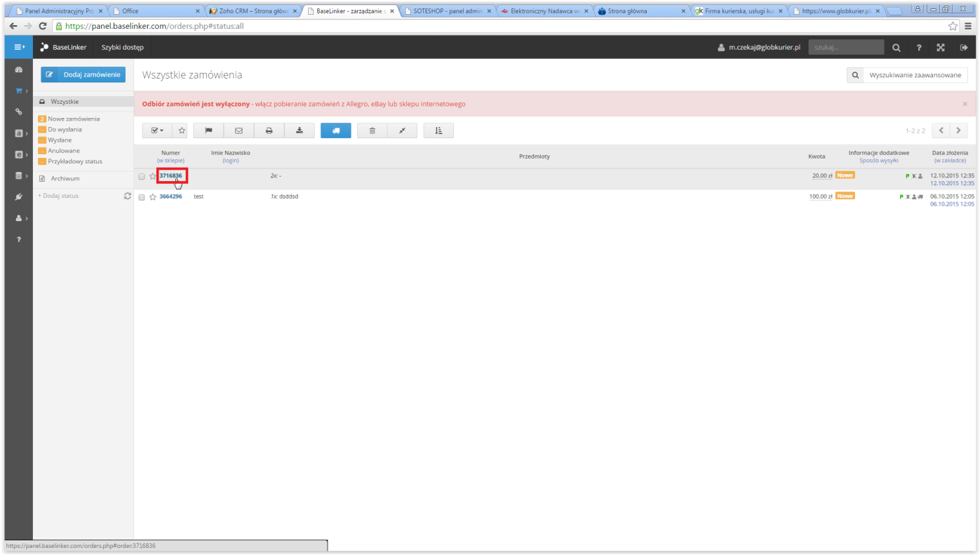Click the 20.00 zł amount
The width and height of the screenshot is (980, 555).
pos(822,175)
